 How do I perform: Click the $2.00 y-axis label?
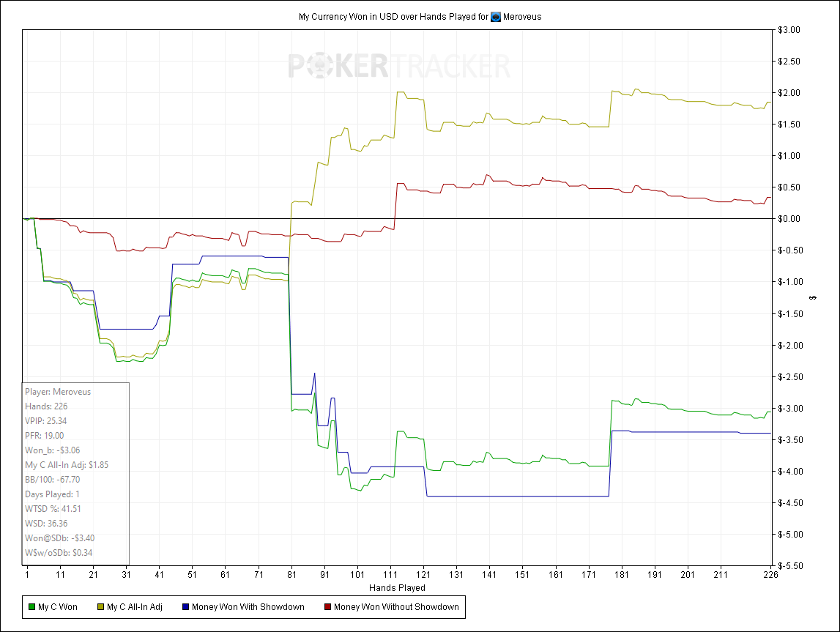[x=789, y=93]
